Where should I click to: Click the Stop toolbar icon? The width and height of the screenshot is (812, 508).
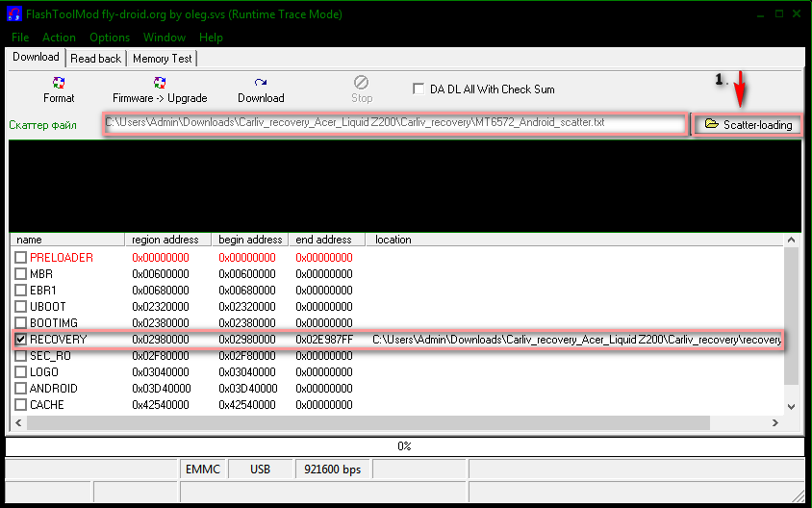tap(362, 84)
